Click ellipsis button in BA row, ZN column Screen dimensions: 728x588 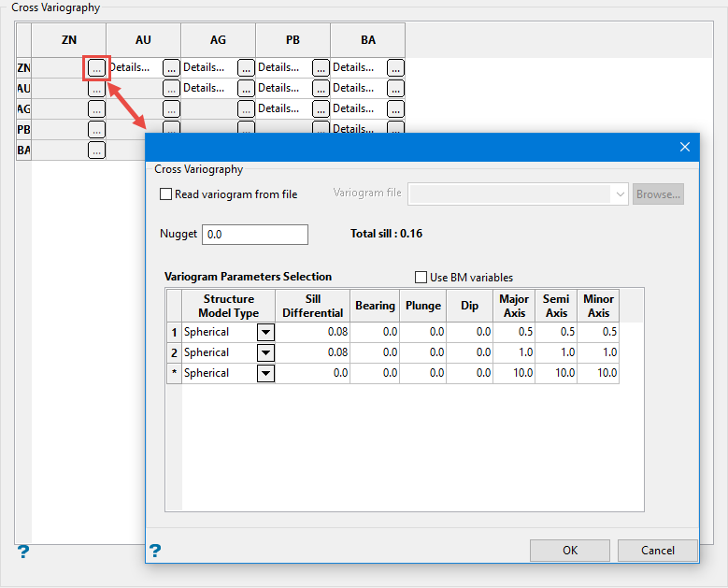point(96,150)
